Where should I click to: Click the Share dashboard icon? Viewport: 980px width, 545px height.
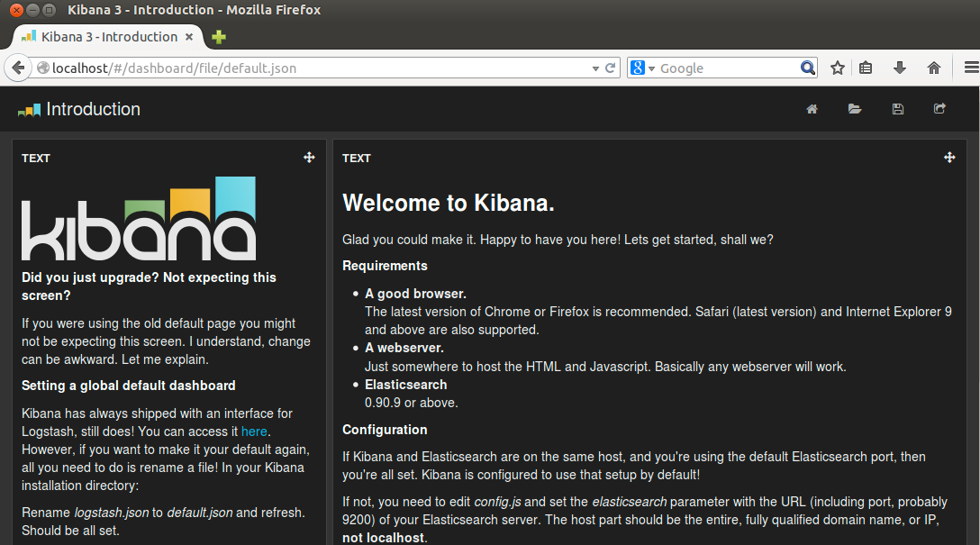point(939,109)
